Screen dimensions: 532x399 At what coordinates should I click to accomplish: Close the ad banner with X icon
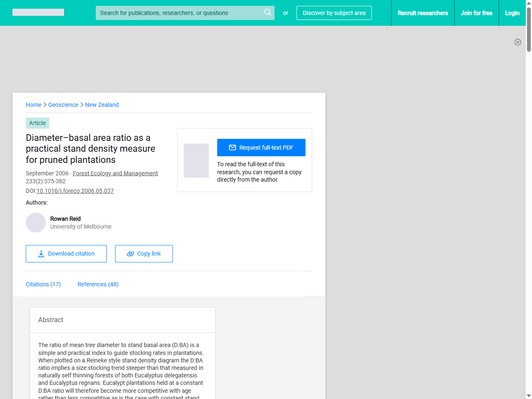point(518,42)
